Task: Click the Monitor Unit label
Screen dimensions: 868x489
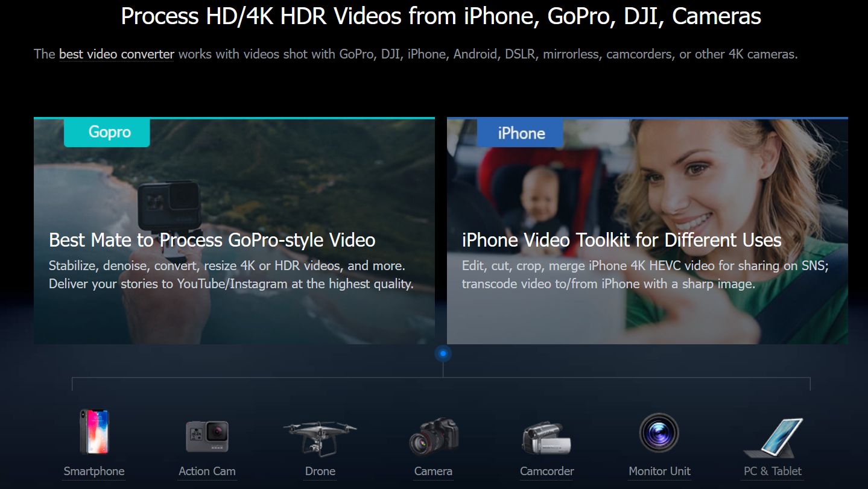Action: point(660,472)
